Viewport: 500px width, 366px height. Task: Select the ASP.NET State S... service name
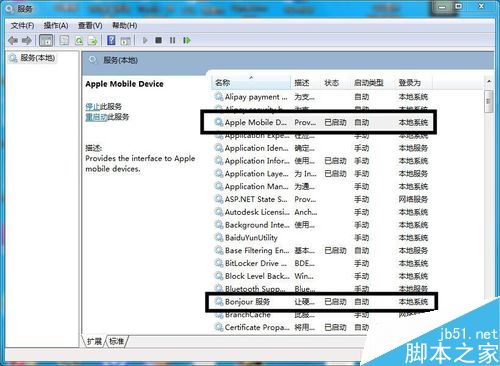256,199
